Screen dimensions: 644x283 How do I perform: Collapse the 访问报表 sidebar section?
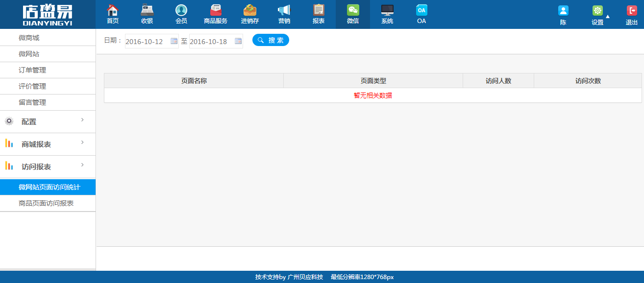click(48, 167)
